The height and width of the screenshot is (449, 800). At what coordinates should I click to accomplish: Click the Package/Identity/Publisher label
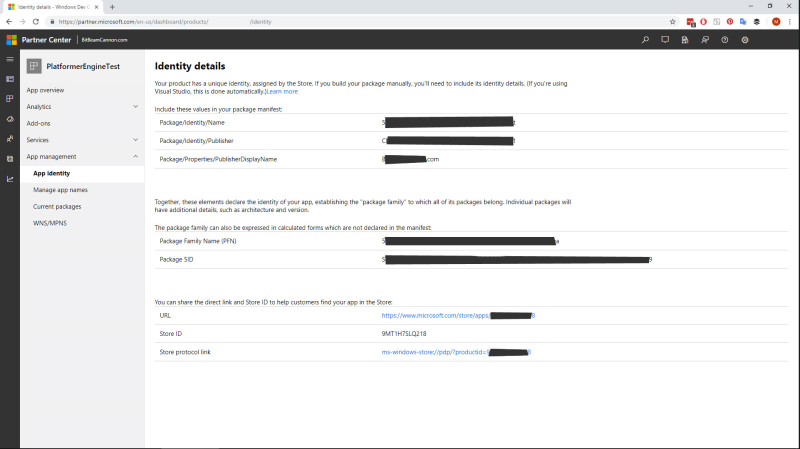click(196, 141)
